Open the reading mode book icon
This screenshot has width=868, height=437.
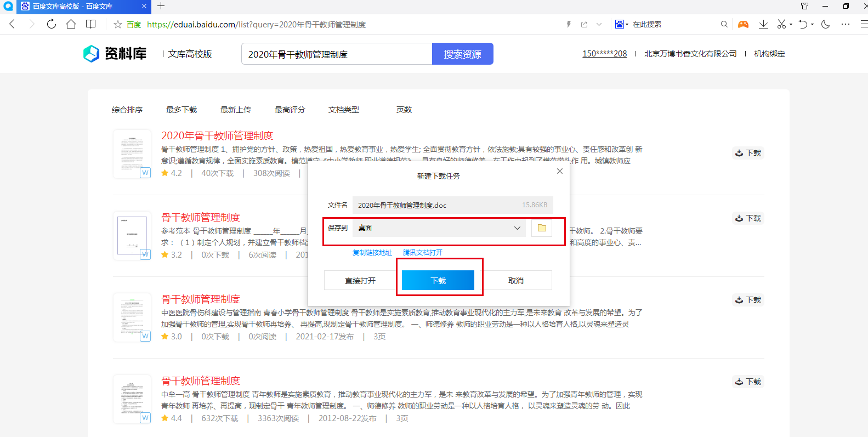coord(91,24)
